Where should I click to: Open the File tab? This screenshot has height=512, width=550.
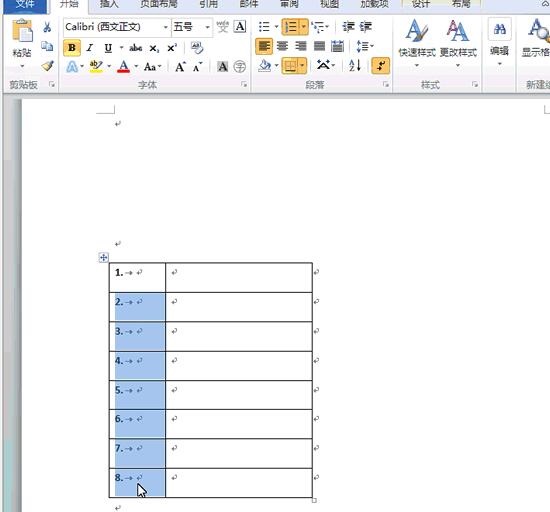coord(25,5)
